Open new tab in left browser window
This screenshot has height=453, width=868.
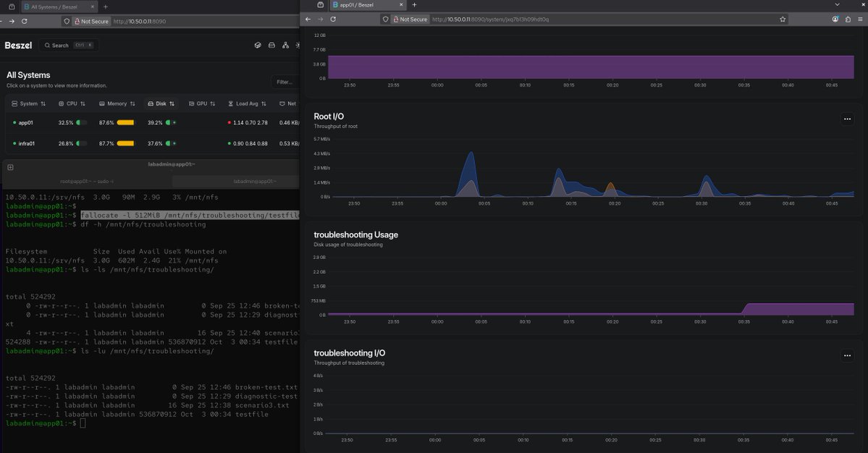point(106,7)
